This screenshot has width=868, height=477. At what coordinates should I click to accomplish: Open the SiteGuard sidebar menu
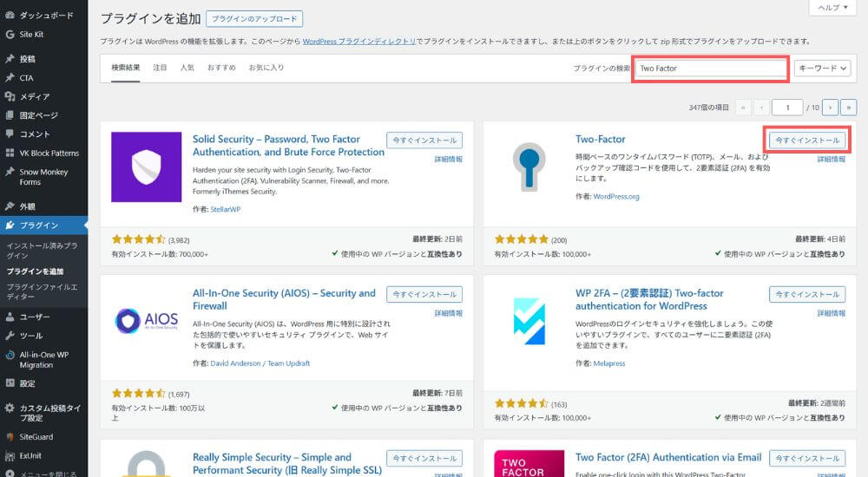tap(38, 437)
